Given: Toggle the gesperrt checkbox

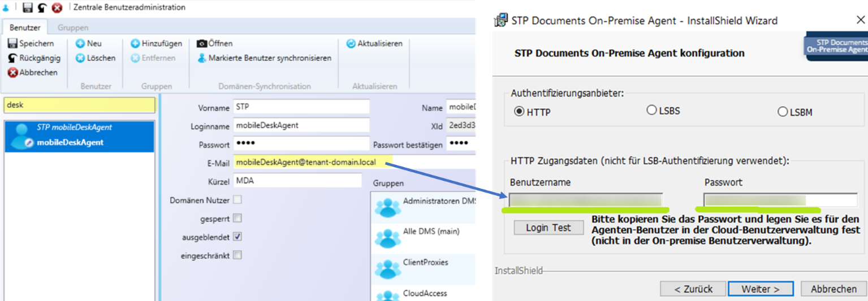Looking at the screenshot, I should point(237,218).
